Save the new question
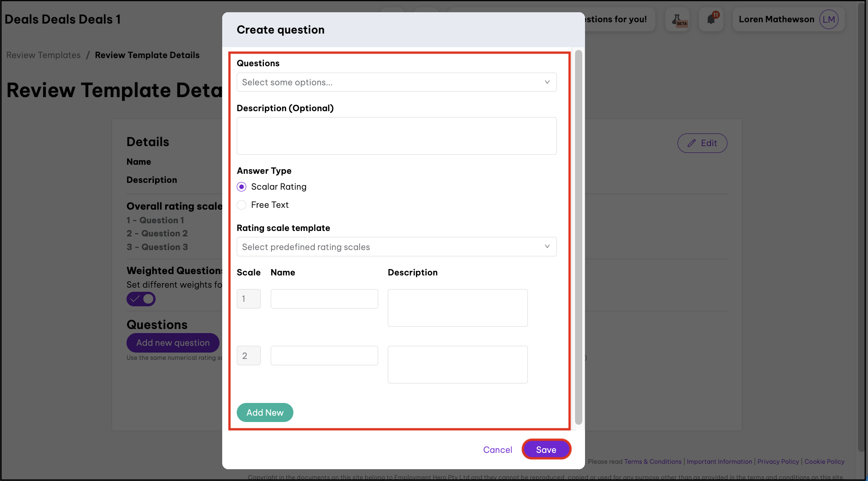The image size is (868, 481). click(546, 450)
